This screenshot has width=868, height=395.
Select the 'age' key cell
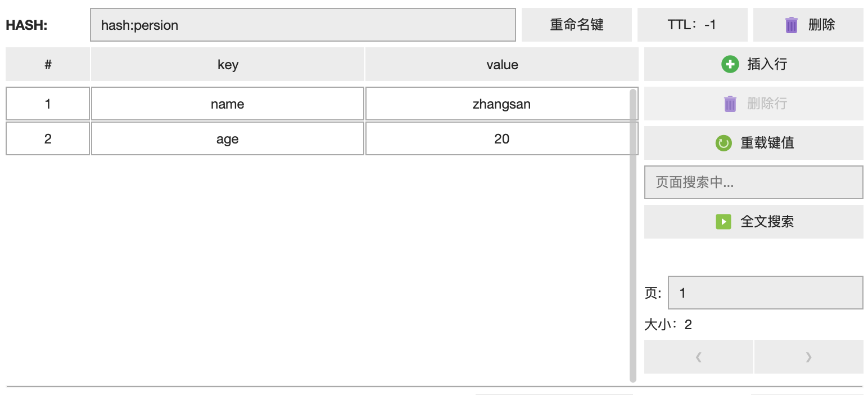tap(227, 138)
